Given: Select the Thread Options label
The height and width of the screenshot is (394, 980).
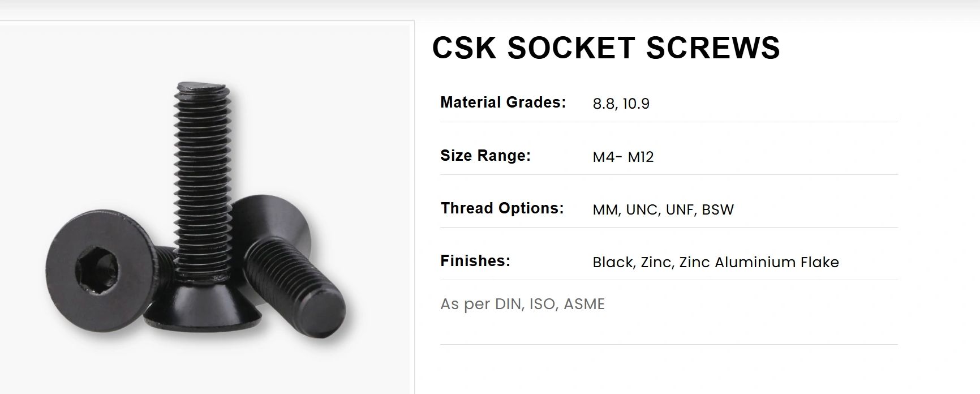Looking at the screenshot, I should [x=502, y=208].
